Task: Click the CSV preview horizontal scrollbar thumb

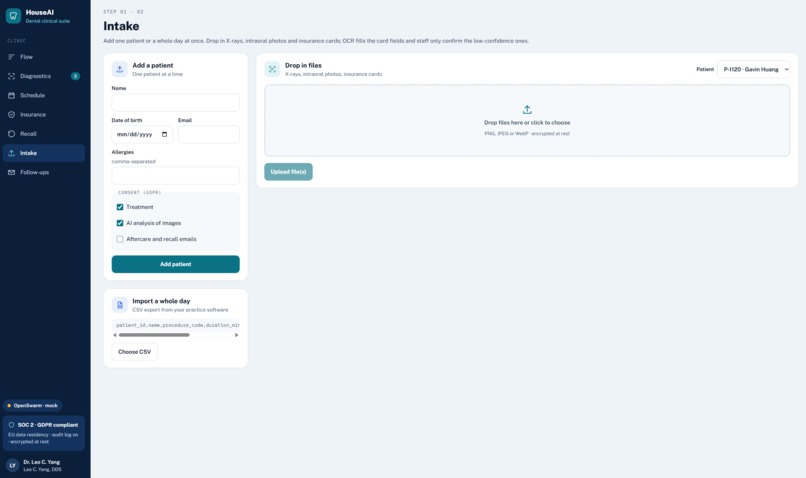Action: point(154,335)
